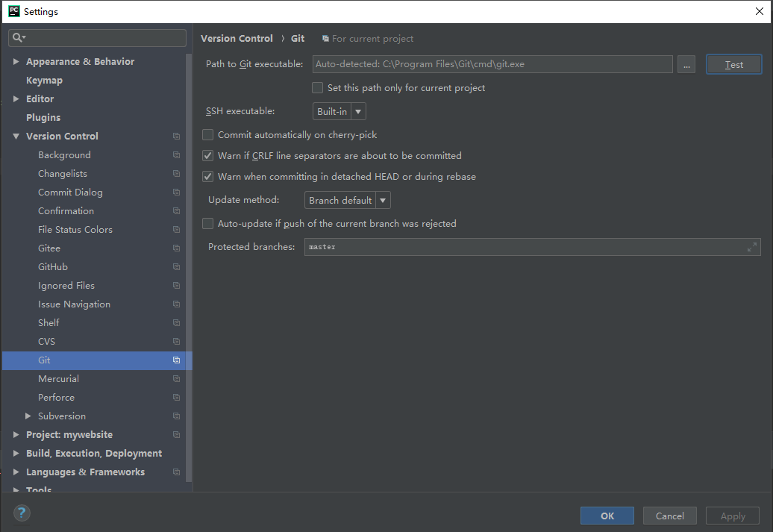Click the project-level icon beside File Status Colors
This screenshot has height=532, width=773.
(176, 230)
